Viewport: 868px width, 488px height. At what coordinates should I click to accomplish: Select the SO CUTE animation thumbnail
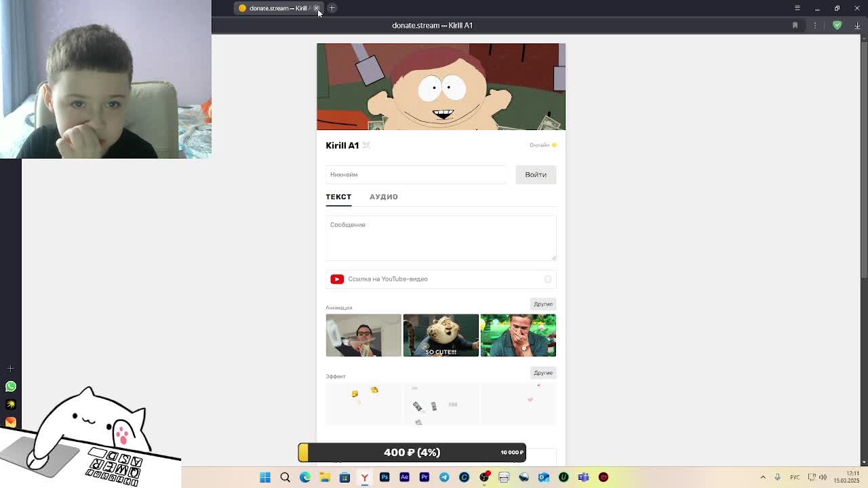coord(441,335)
